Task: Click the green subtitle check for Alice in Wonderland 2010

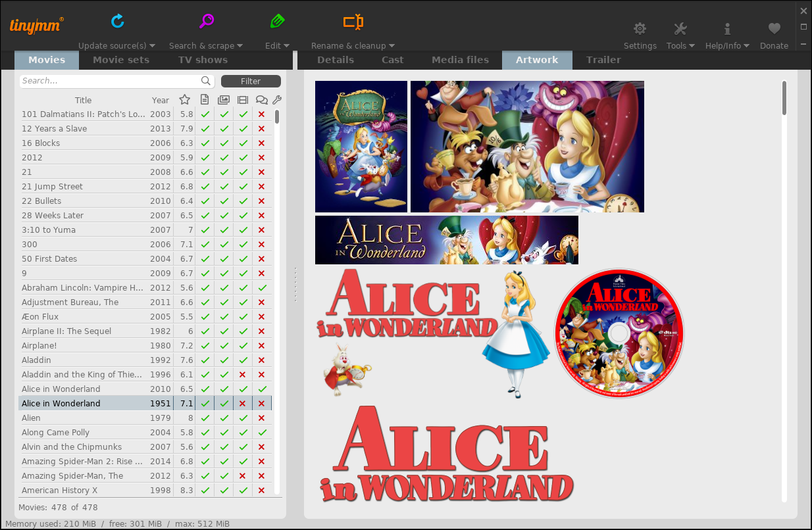Action: pyautogui.click(x=262, y=389)
